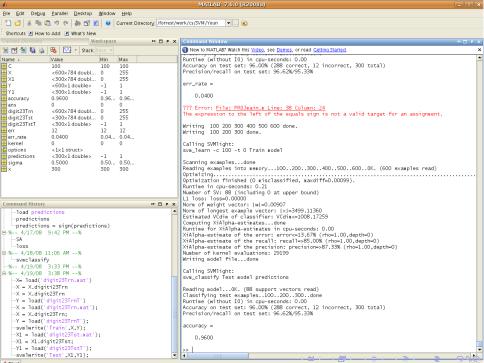Open the Current Directory dropdown
This screenshot has height=363, width=484.
pyautogui.click(x=229, y=23)
